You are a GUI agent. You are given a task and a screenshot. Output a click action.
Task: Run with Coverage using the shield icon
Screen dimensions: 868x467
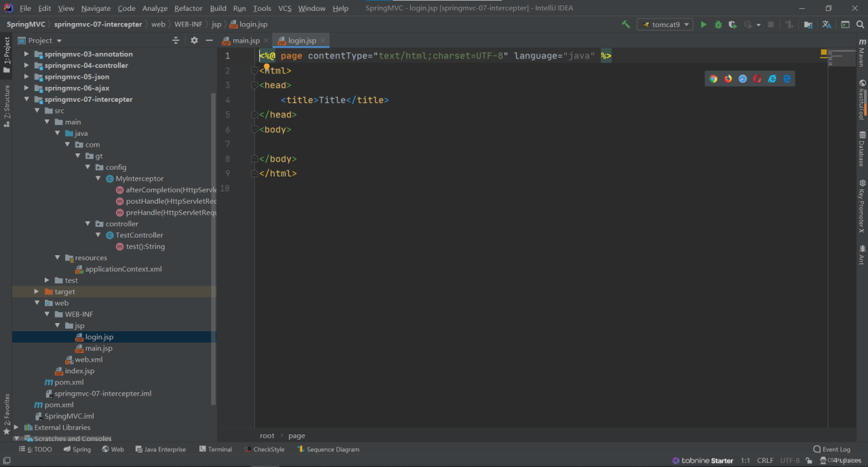(732, 24)
